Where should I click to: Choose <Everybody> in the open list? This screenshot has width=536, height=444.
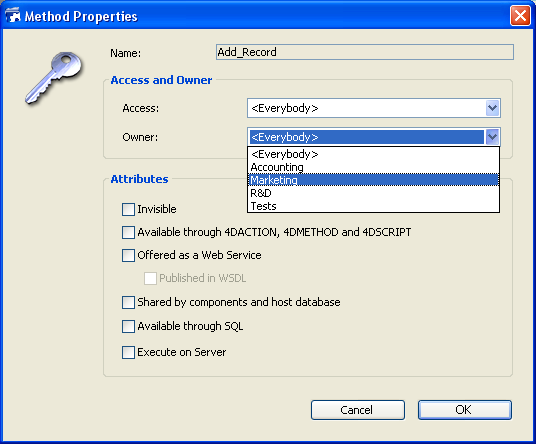coord(373,154)
